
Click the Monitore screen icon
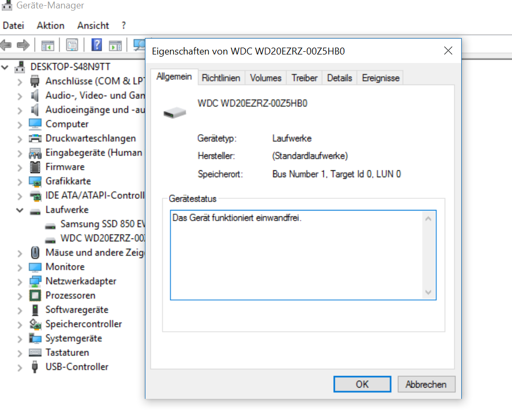click(35, 267)
